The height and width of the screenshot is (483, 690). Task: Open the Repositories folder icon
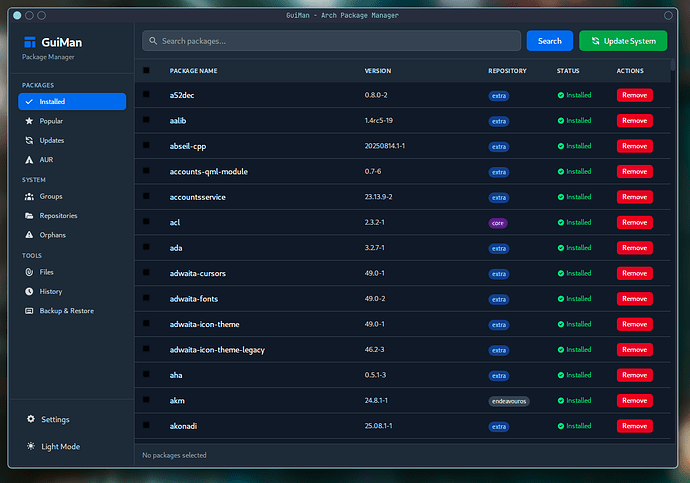(29, 216)
